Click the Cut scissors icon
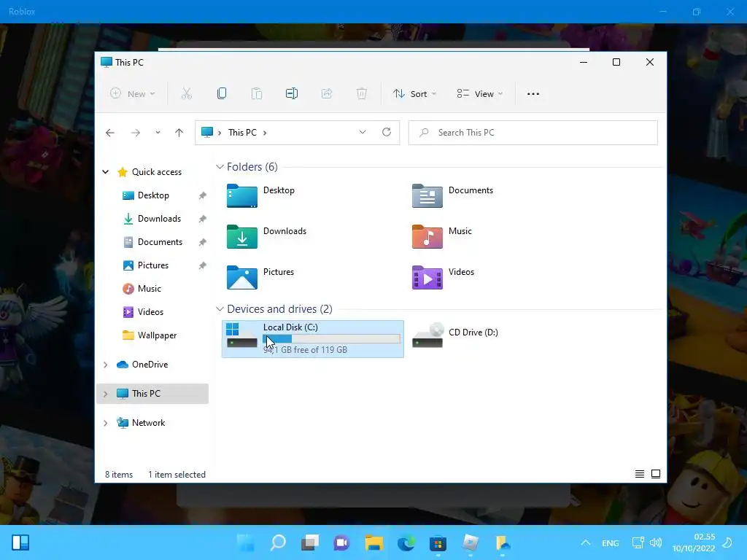747x560 pixels. (186, 94)
